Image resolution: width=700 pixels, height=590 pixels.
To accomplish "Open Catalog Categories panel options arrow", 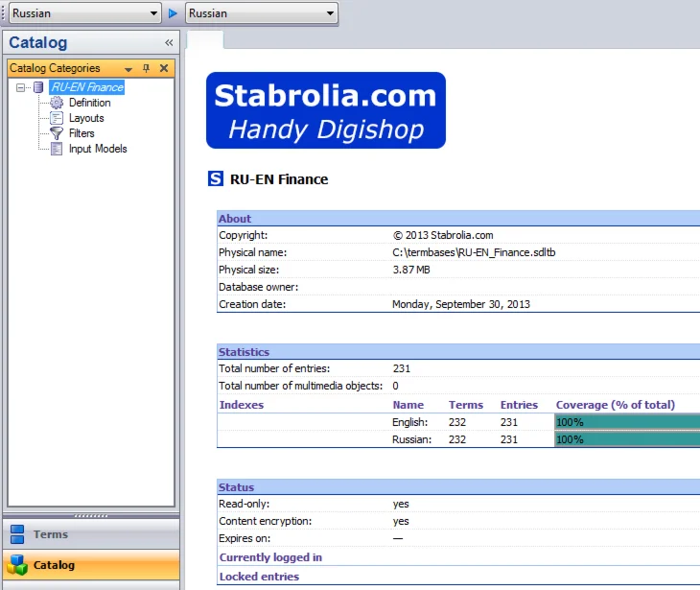I will (128, 69).
